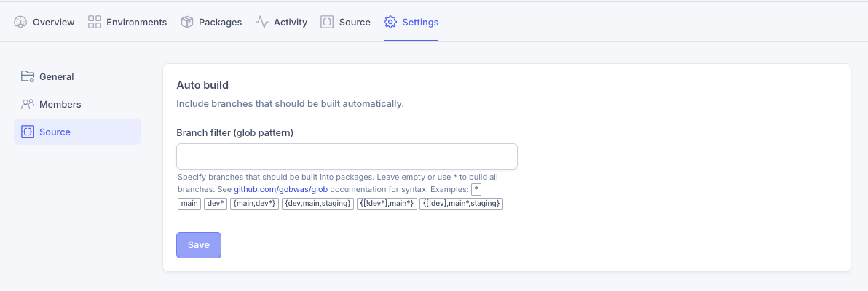Save the auto build settings

199,245
